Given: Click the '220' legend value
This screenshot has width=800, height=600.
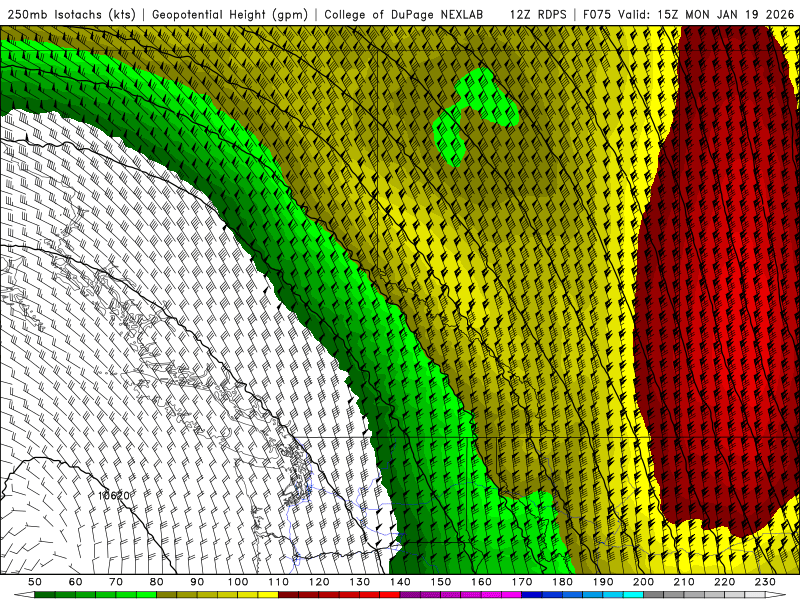Looking at the screenshot, I should pos(724,582).
